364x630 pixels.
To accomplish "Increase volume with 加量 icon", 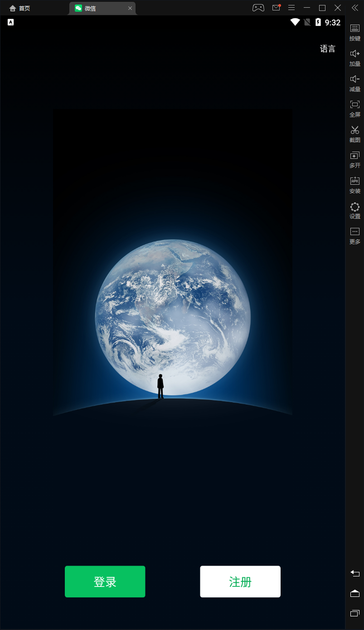I will (354, 54).
